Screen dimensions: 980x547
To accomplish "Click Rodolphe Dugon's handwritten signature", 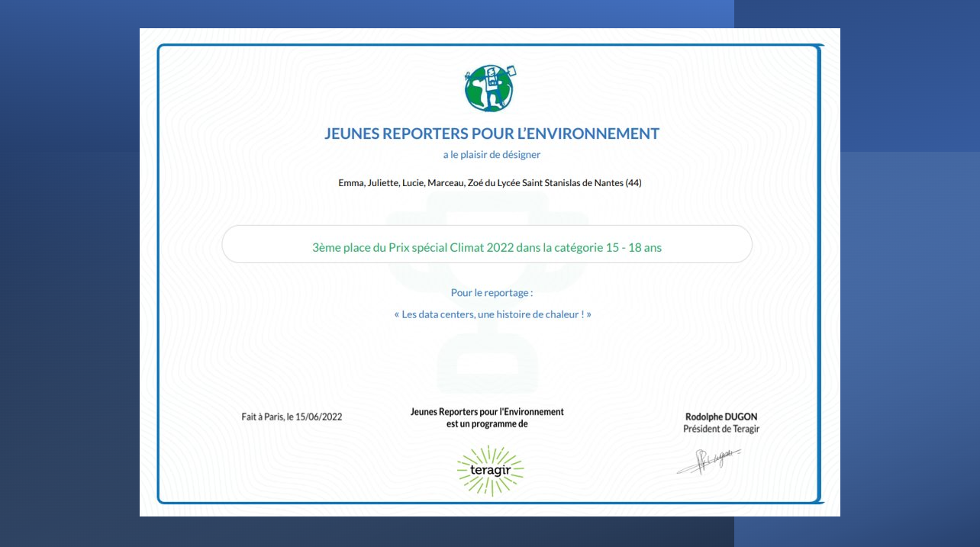I will coord(708,462).
